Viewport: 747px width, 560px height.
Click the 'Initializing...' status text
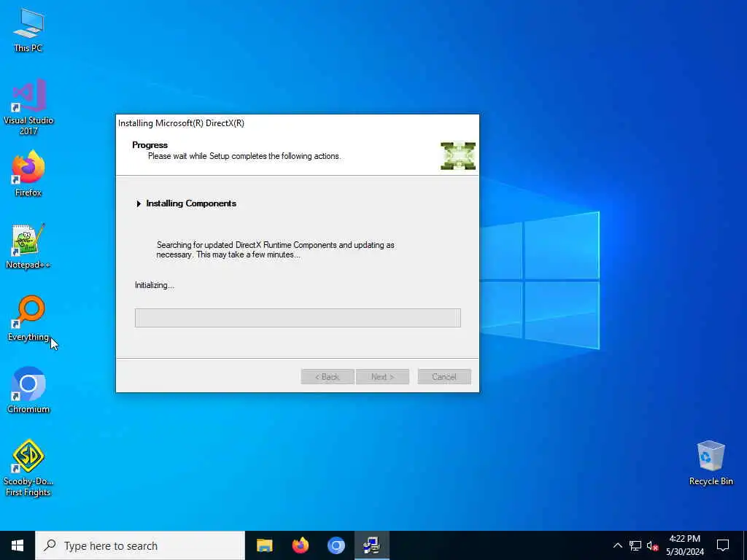(x=155, y=285)
